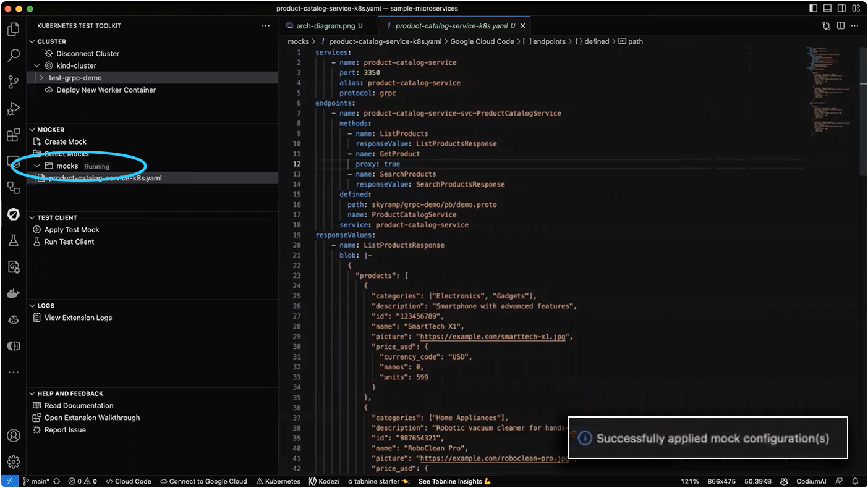Expand the test-grpc-demo tree item
The height and width of the screenshot is (488, 868).
coord(41,78)
